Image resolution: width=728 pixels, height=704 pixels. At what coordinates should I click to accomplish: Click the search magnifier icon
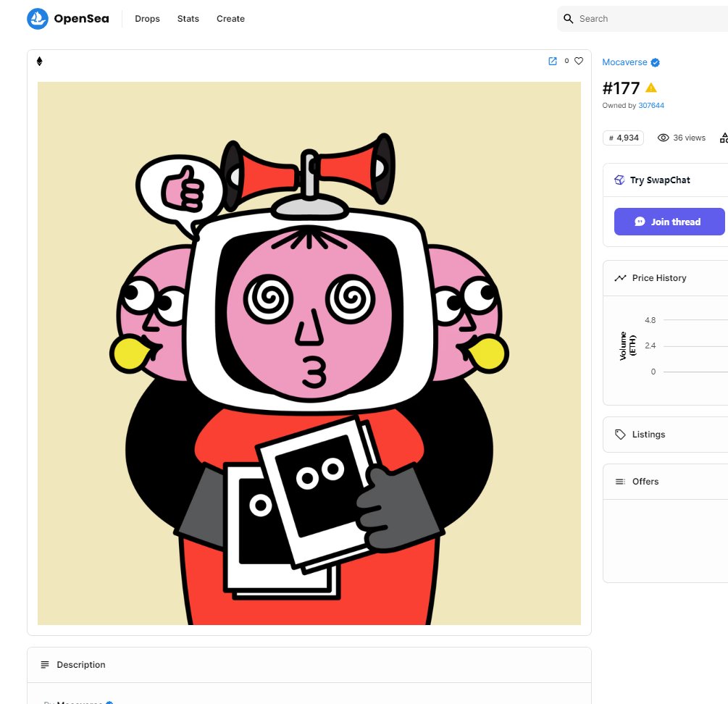[x=569, y=19]
